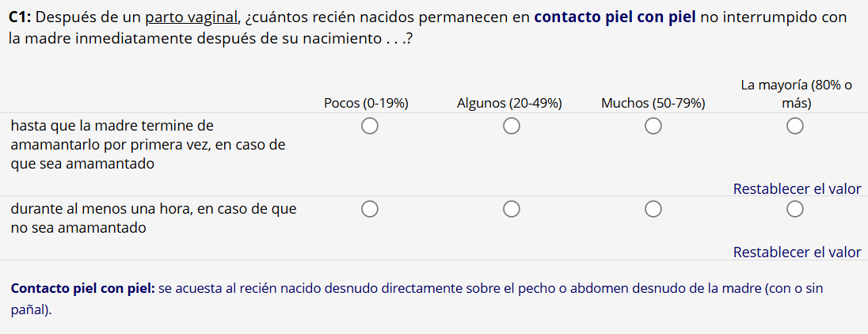Click the 'Muchos (50-79%)' column header
This screenshot has width=868, height=334.
pos(653,103)
